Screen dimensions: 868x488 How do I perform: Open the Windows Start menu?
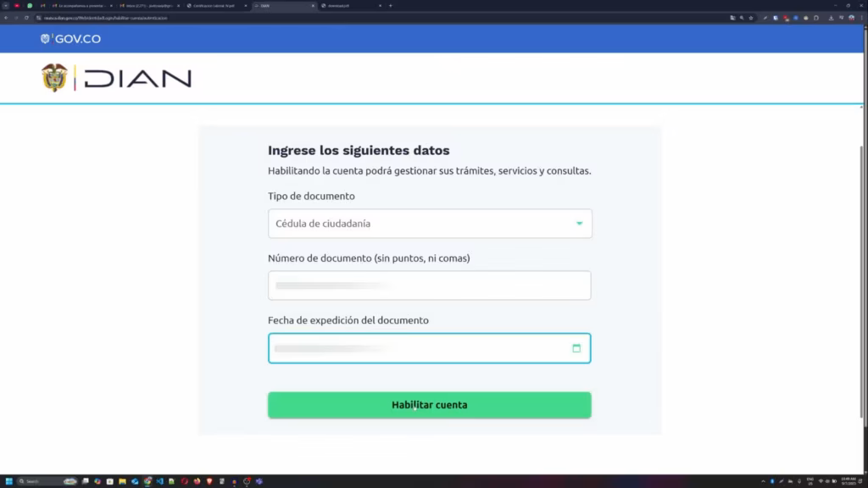[x=8, y=481]
